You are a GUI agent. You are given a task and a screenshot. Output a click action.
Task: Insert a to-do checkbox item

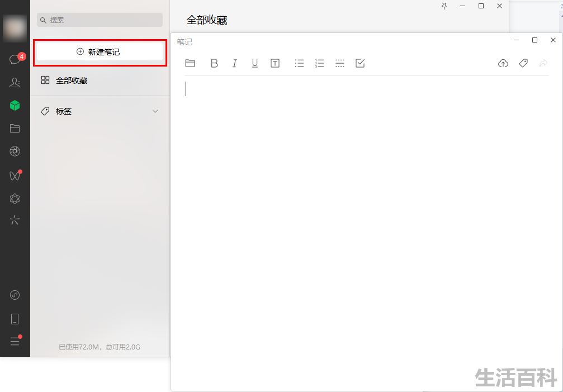tap(360, 63)
